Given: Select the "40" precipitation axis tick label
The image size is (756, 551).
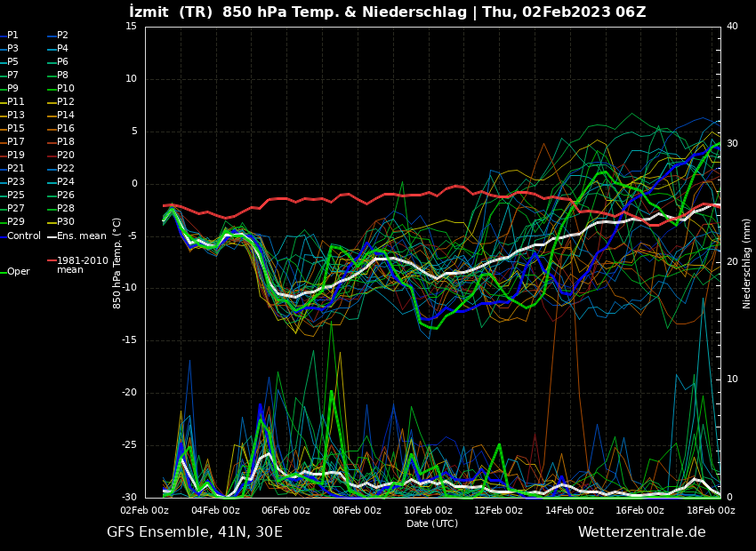Looking at the screenshot, I should (x=732, y=27).
